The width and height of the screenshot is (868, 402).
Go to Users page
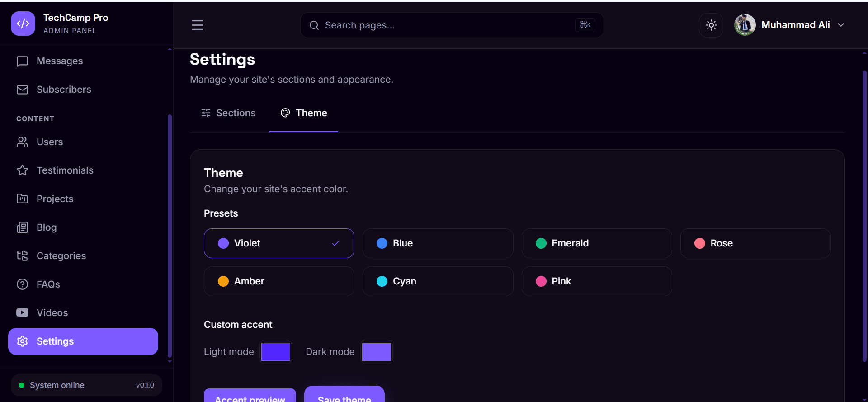pyautogui.click(x=83, y=142)
